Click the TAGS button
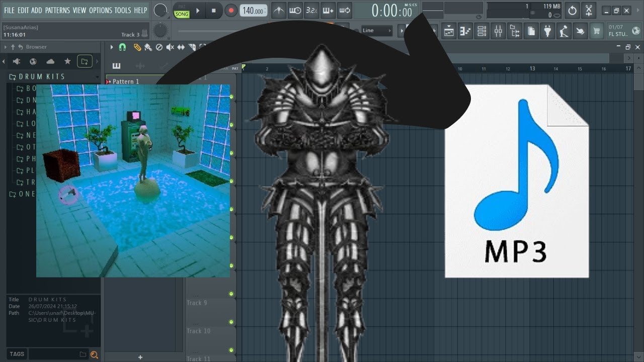The width and height of the screenshot is (644, 362). tap(17, 354)
